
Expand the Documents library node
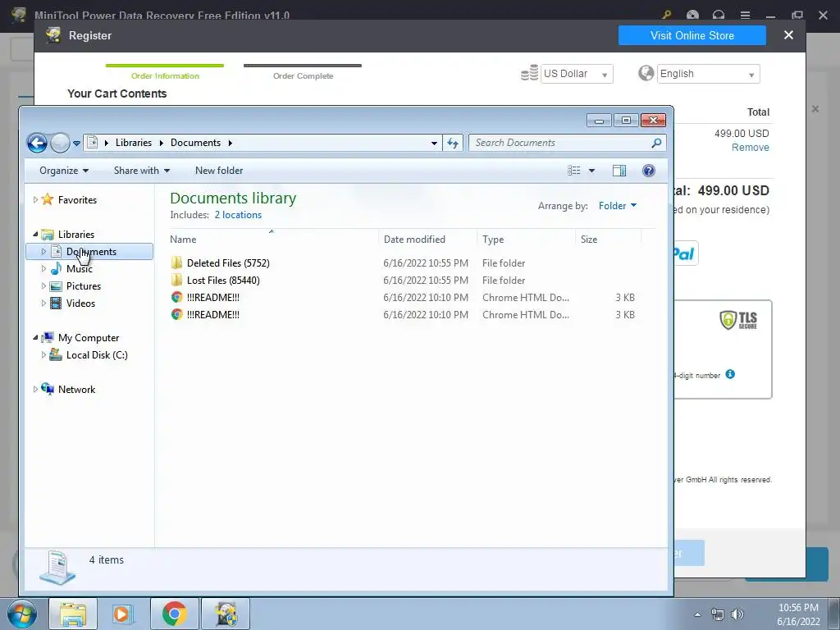(44, 251)
